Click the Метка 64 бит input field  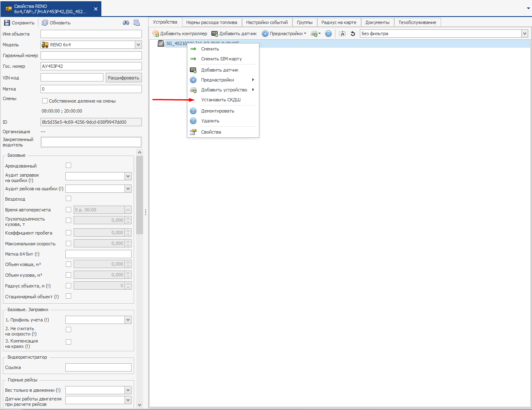click(x=98, y=254)
